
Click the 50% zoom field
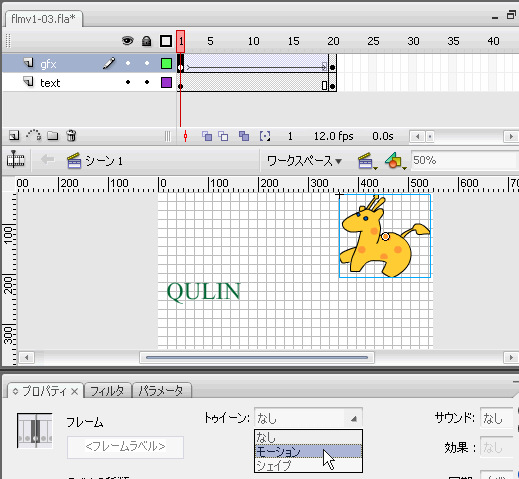coord(464,160)
